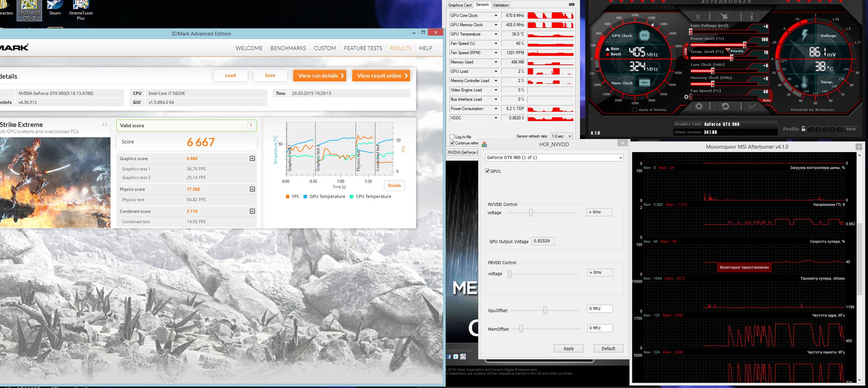Click the Afterburner settings gear icon
Image resolution: width=868 pixels, height=388 pixels.
point(698,106)
